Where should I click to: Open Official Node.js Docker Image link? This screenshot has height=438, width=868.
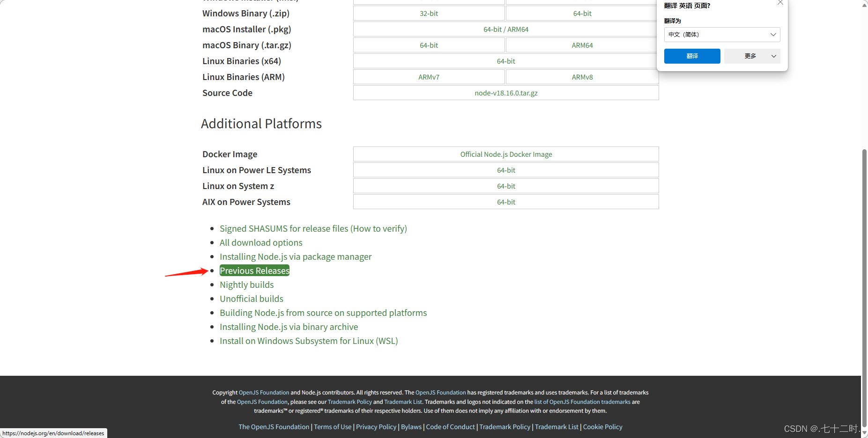(x=506, y=154)
